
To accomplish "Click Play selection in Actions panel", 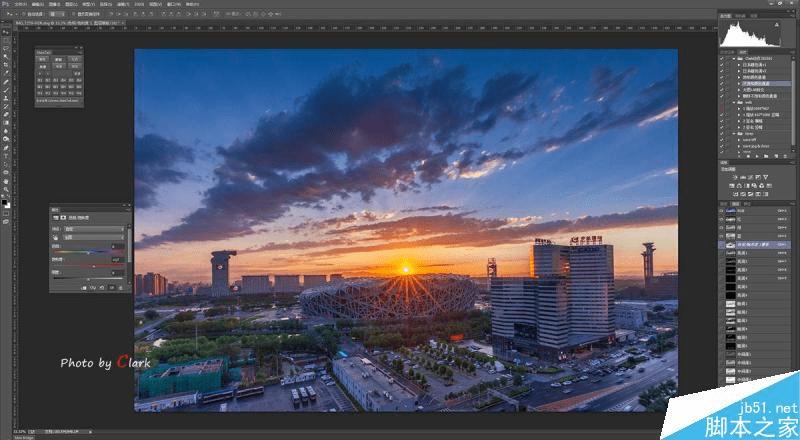I will (x=757, y=156).
